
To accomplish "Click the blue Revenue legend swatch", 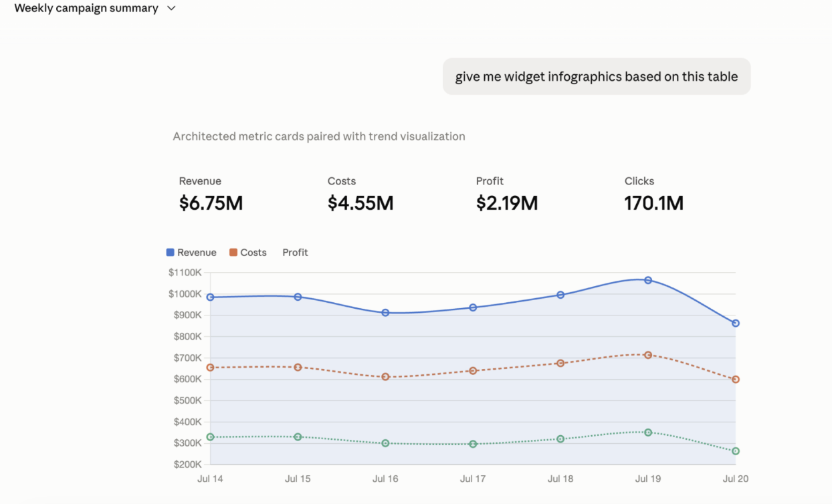I will point(170,253).
